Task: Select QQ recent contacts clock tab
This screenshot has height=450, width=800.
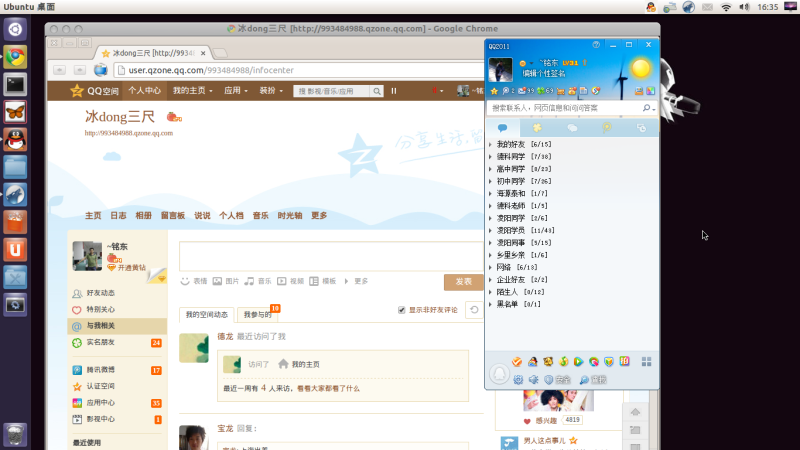Action: click(641, 128)
